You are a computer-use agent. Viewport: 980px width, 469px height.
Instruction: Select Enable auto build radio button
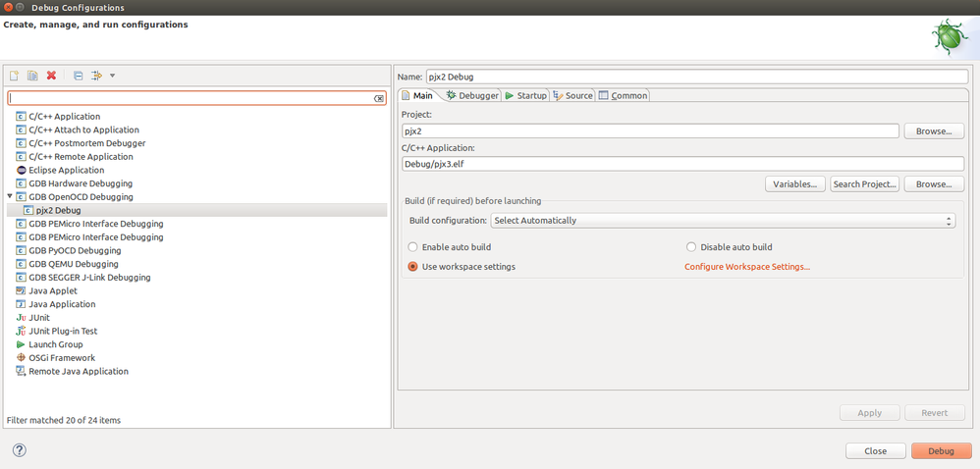[412, 247]
